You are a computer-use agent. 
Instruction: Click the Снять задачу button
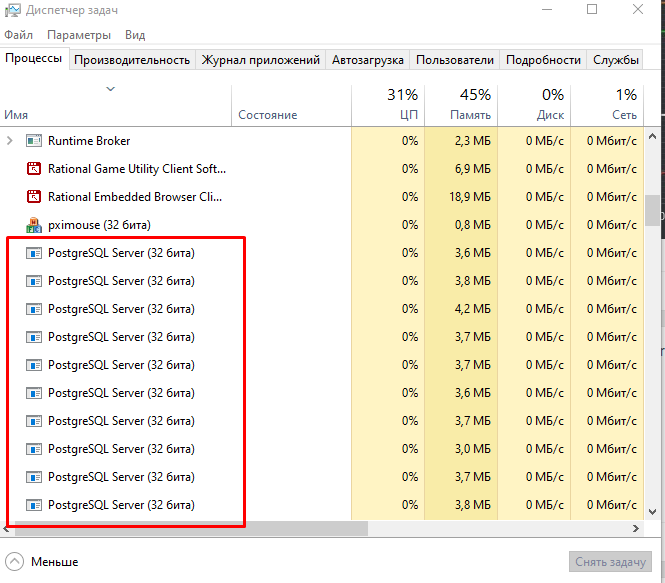[x=610, y=562]
